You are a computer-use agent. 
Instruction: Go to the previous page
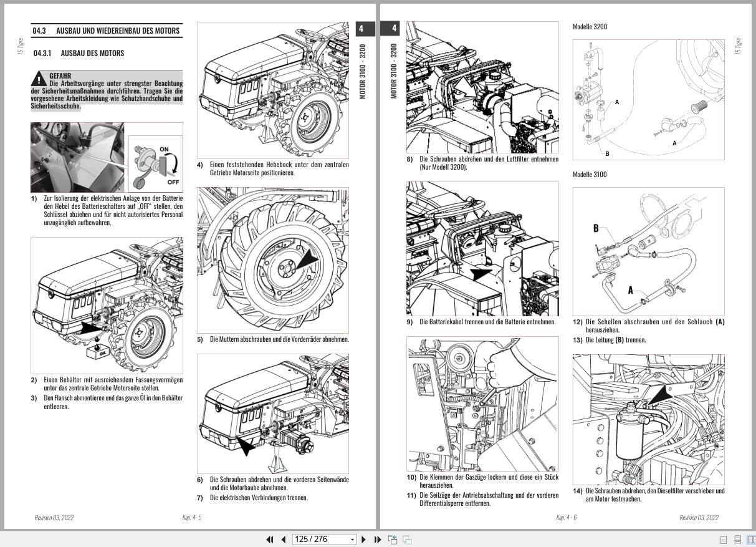pos(284,540)
